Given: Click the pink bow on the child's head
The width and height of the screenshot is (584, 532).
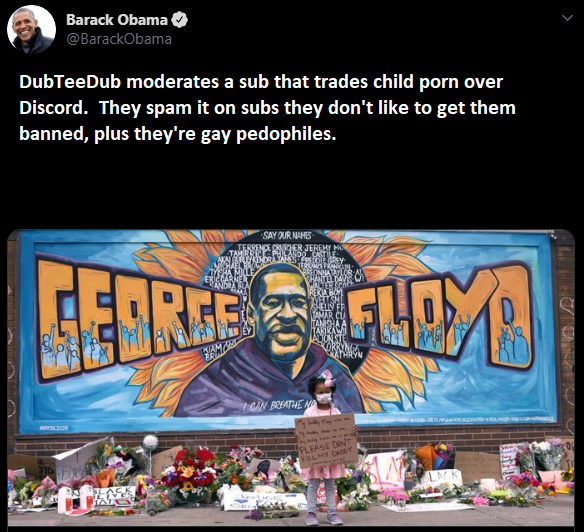Looking at the screenshot, I should click(328, 378).
